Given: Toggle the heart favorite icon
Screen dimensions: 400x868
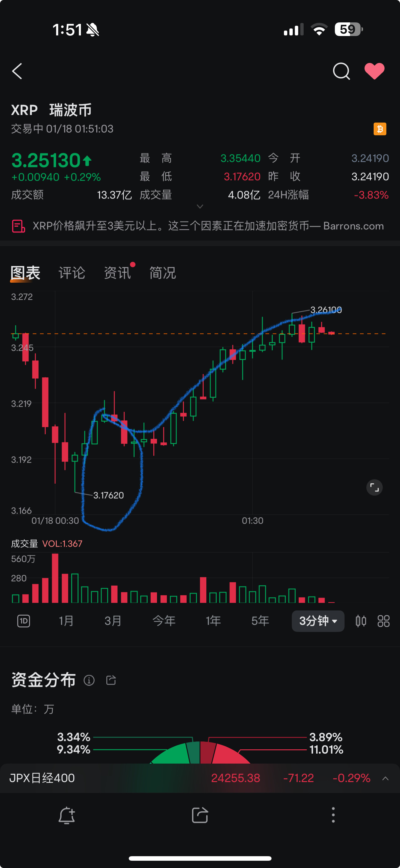Looking at the screenshot, I should pyautogui.click(x=374, y=71).
